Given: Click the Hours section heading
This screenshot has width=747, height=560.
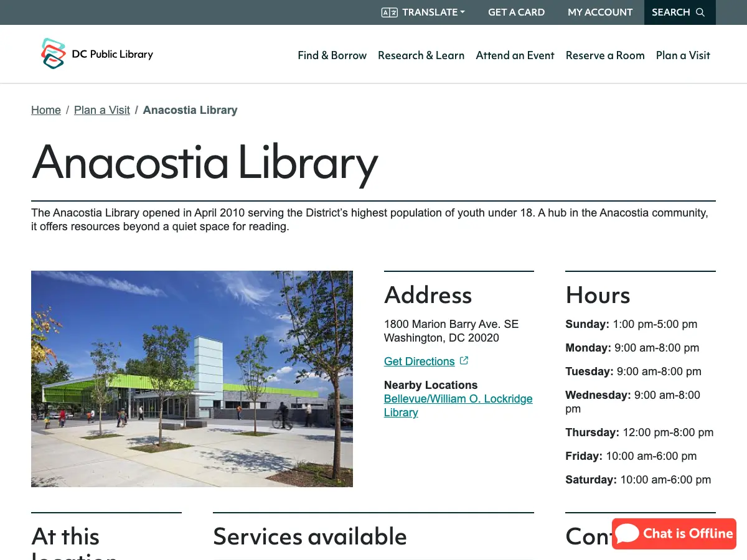Looking at the screenshot, I should pyautogui.click(x=598, y=295).
